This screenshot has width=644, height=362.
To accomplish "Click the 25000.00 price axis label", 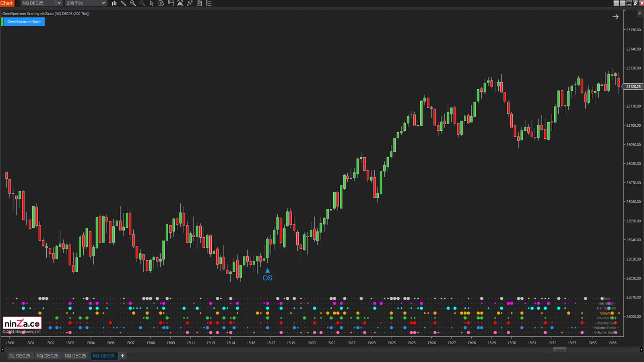I will 634,317.
